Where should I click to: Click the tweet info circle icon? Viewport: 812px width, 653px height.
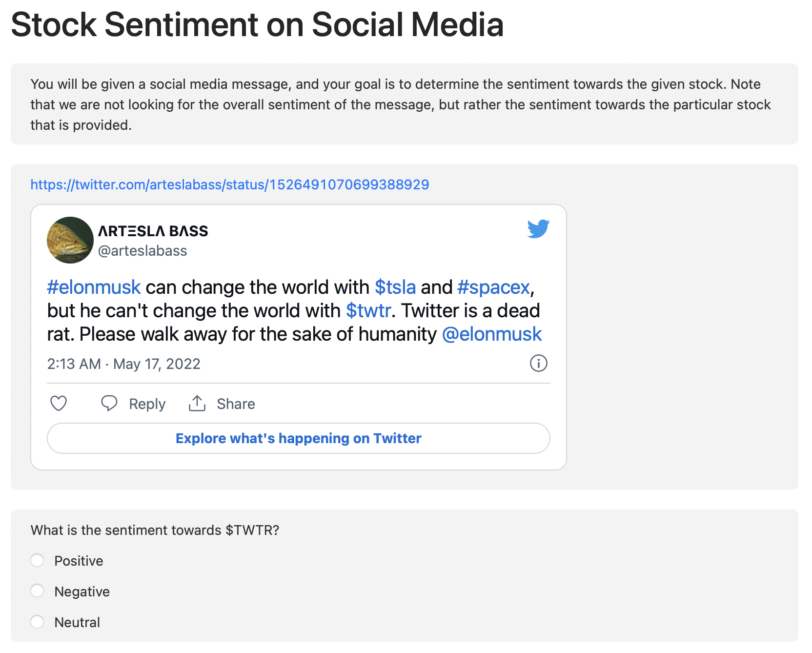click(539, 363)
